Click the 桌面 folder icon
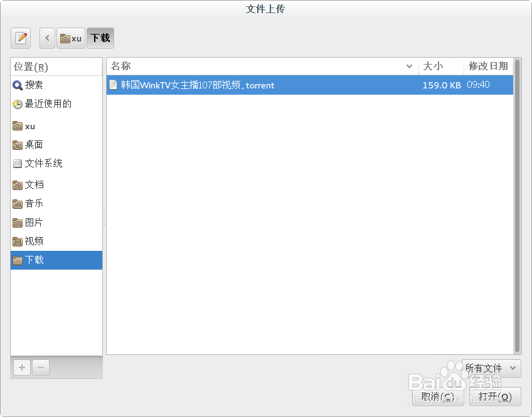Image resolution: width=532 pixels, height=417 pixels. pyautogui.click(x=18, y=145)
